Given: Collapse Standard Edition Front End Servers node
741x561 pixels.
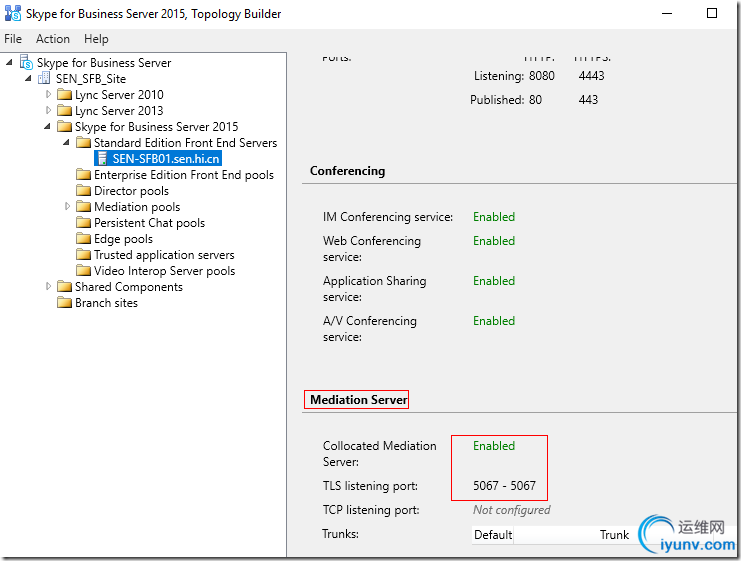Looking at the screenshot, I should click(66, 142).
